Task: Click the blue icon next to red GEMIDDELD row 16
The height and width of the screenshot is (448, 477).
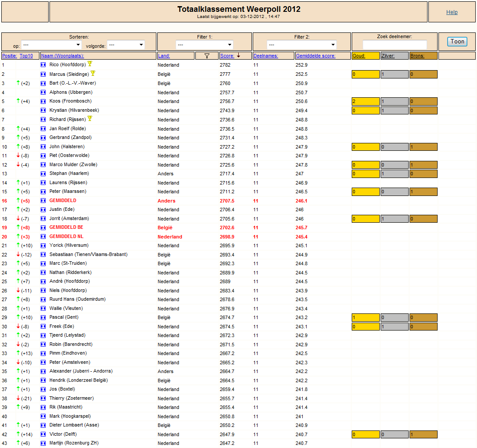Action: (43, 201)
